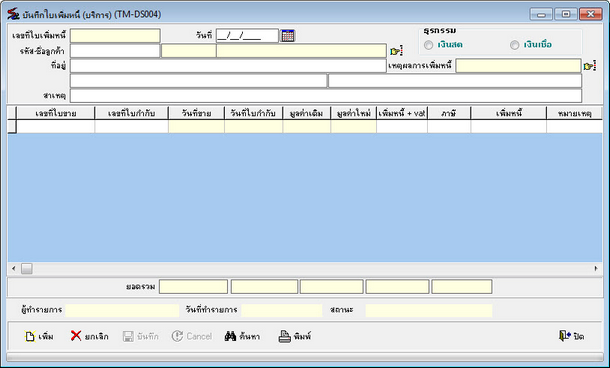
Task: Click horizontal scrollbar left arrow
Action: pos(14,268)
